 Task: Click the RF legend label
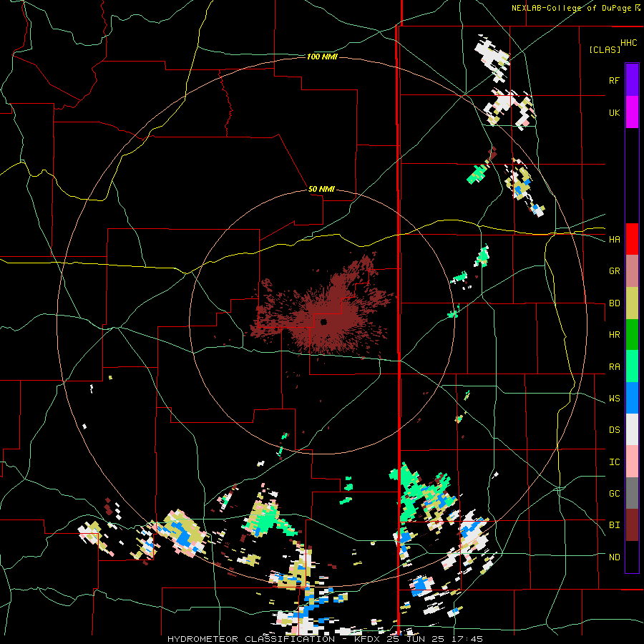[614, 80]
